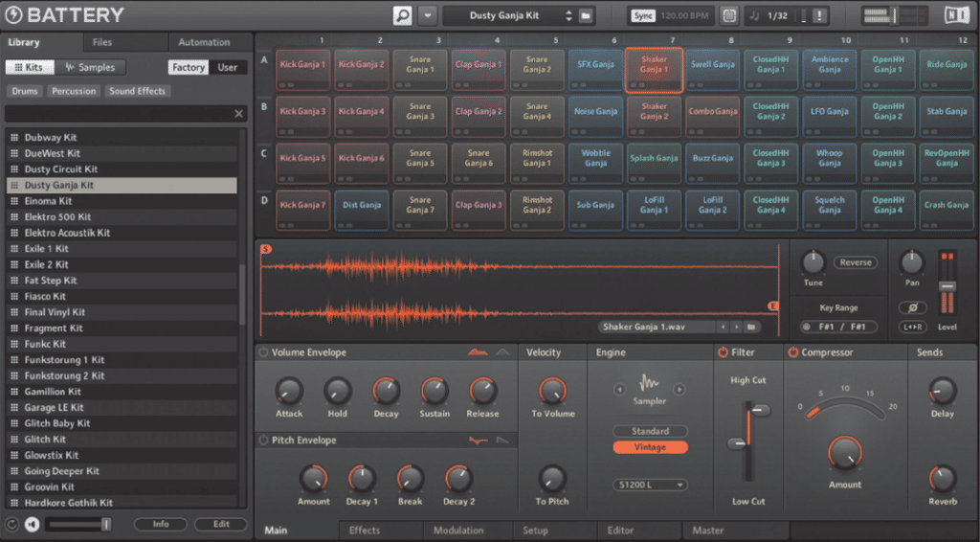The width and height of the screenshot is (980, 542).
Task: Click the Edit button
Action: pyautogui.click(x=221, y=524)
